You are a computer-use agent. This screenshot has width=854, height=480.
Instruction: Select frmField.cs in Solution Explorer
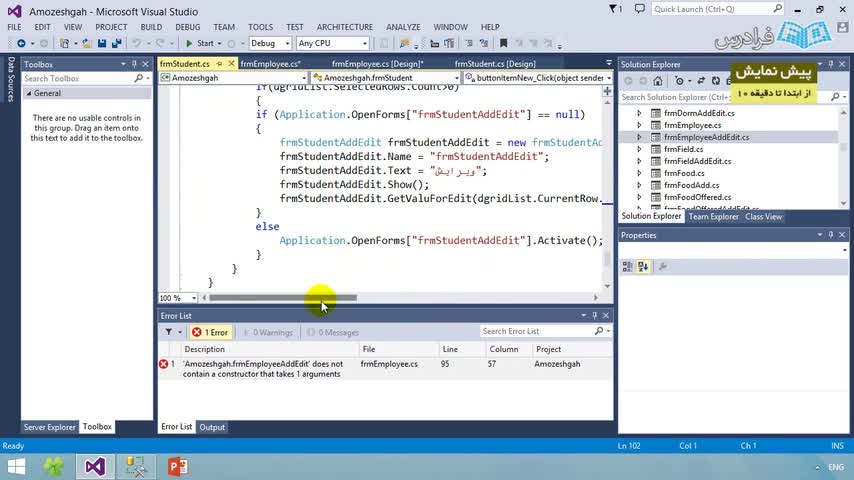click(x=684, y=149)
